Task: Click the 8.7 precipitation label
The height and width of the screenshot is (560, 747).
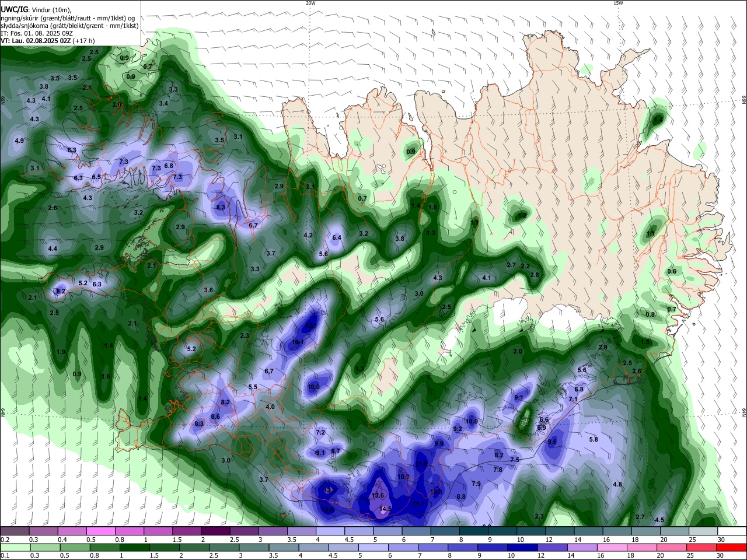Action: click(x=336, y=451)
